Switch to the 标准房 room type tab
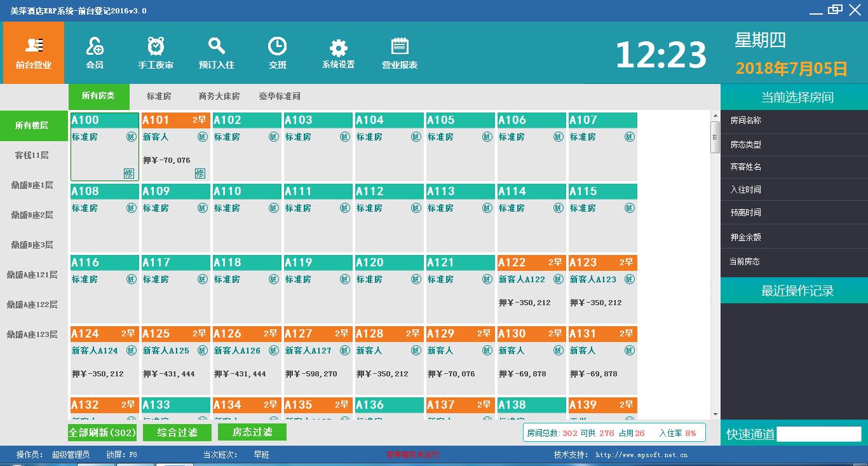This screenshot has width=868, height=466. coord(159,97)
